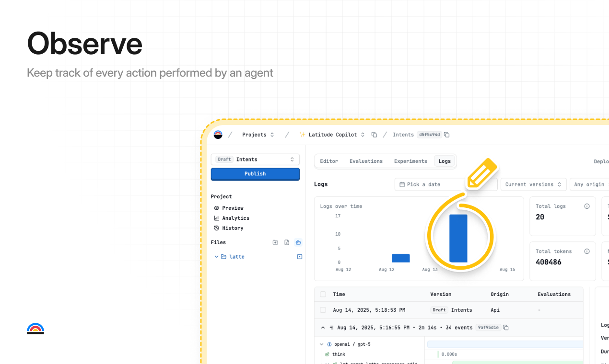Screen dimensions: 609x364
Task: Switch to the Editor tab
Action: tap(329, 161)
